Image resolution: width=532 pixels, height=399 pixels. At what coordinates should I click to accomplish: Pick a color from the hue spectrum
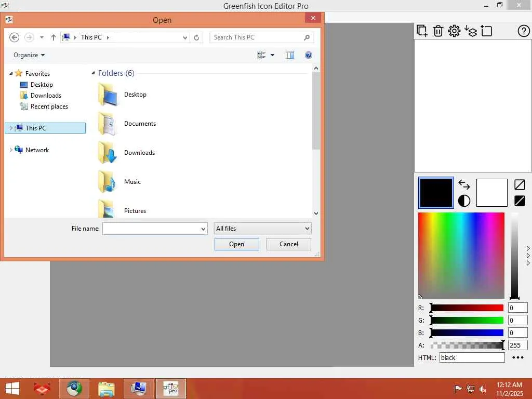tap(461, 256)
